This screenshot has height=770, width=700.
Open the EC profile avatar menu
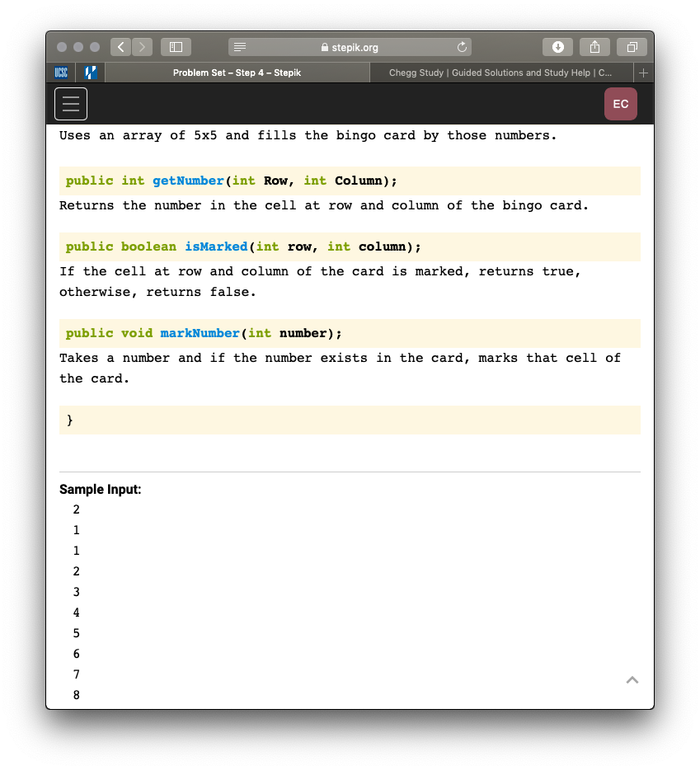[x=620, y=104]
